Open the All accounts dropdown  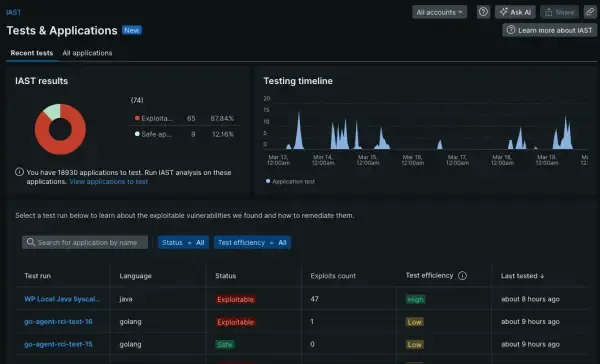point(439,12)
